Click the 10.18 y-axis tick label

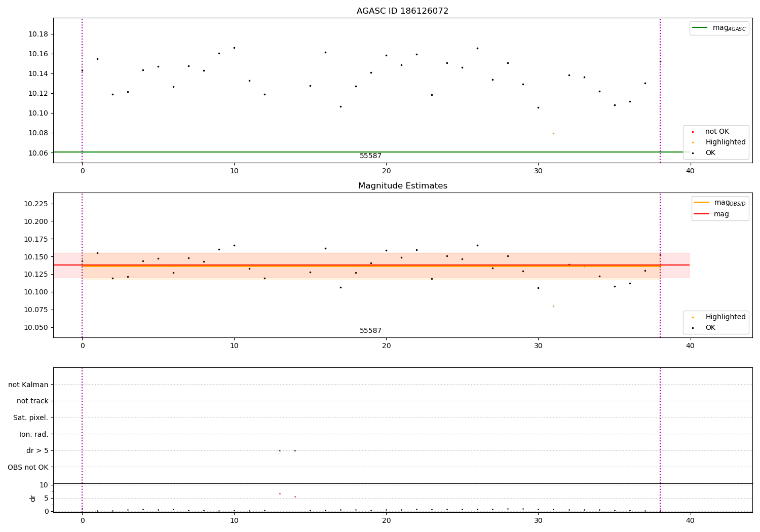38,34
